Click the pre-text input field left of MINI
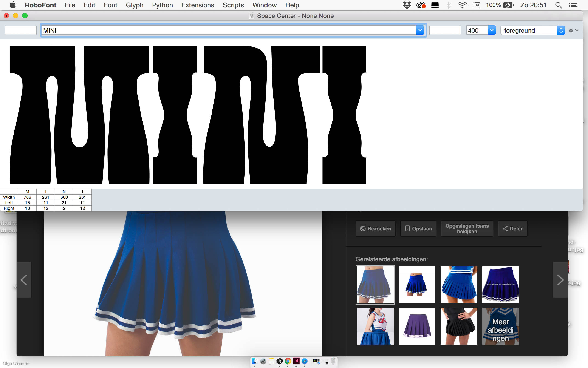588x368 pixels. (21, 30)
